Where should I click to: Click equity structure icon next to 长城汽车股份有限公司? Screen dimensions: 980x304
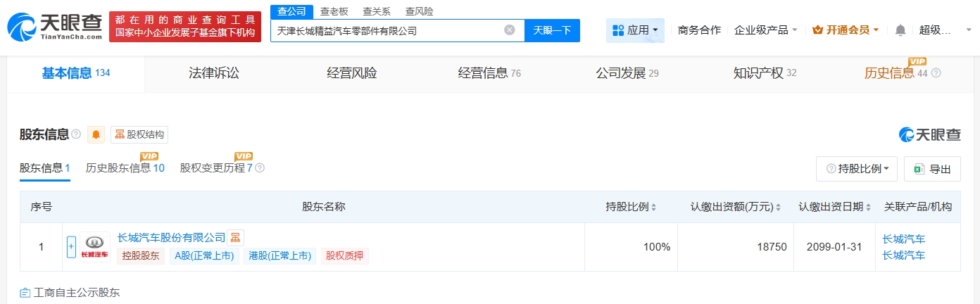click(x=235, y=238)
